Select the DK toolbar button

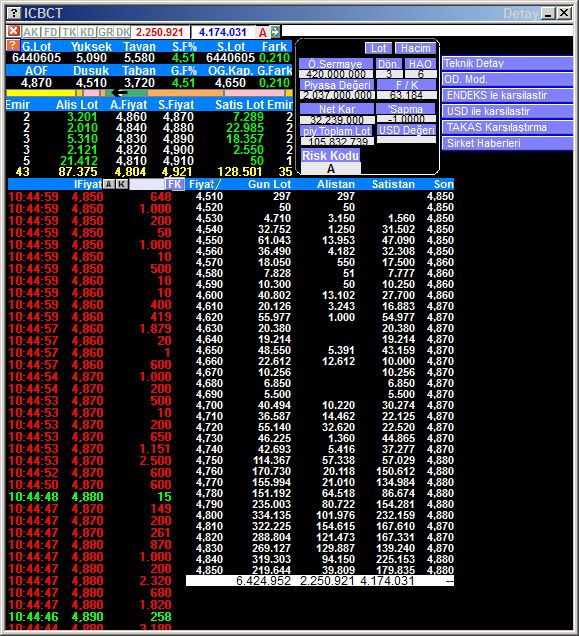point(123,32)
